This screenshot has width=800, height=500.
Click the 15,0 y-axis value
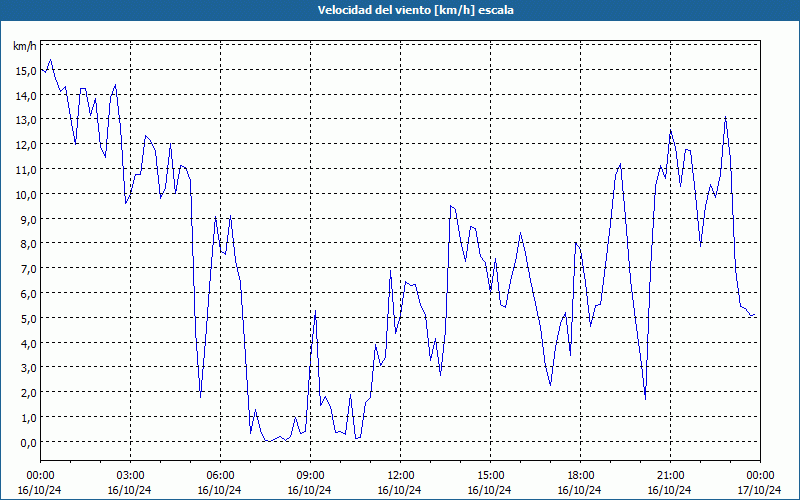[x=26, y=71]
